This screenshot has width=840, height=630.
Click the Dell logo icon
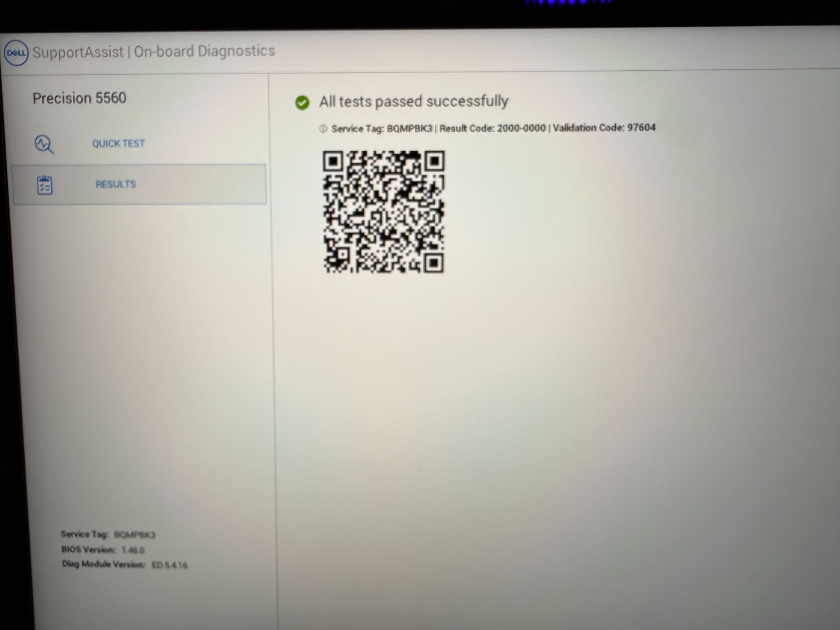16,53
